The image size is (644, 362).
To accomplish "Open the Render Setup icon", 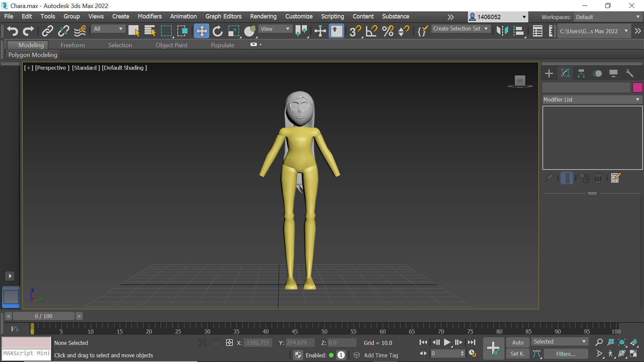I will click(638, 31).
